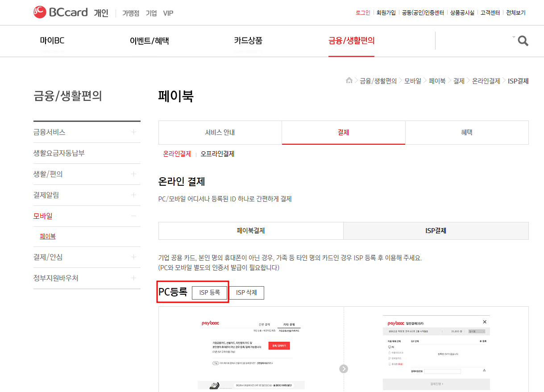Screen dimensions: 544x392
Task: Open the 금융/생활편의 main menu
Action: pyautogui.click(x=352, y=41)
